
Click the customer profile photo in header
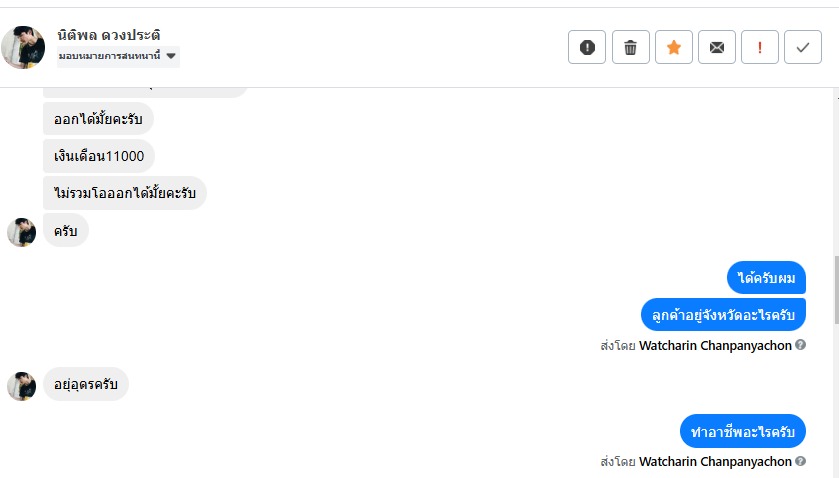[x=23, y=47]
